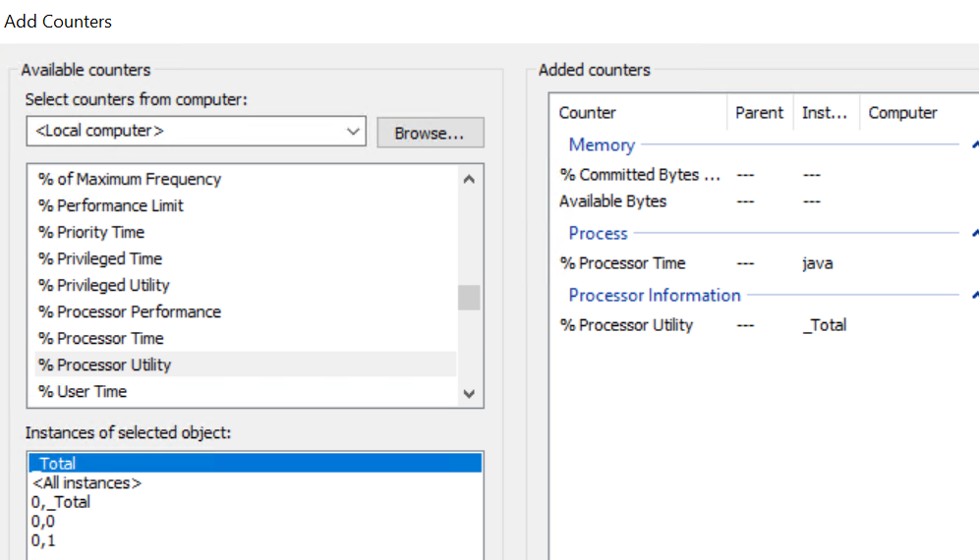Collapse the Memory group in added counters
The height and width of the screenshot is (560, 979).
[973, 145]
